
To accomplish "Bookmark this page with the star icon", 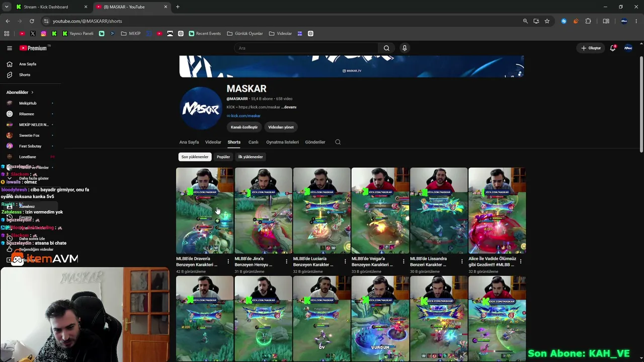I will pos(547,21).
